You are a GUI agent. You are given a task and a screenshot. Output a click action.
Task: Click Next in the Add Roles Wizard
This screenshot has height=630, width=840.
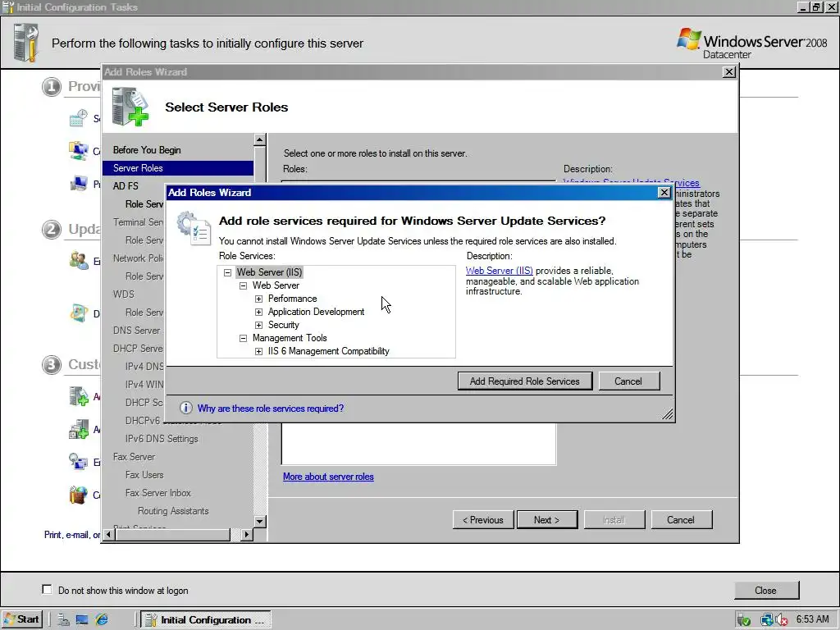click(547, 519)
